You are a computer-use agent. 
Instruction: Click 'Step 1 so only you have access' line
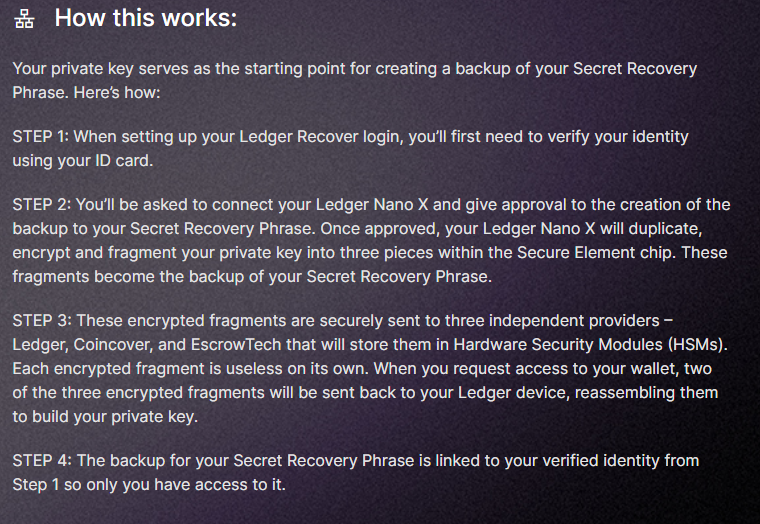click(x=149, y=484)
